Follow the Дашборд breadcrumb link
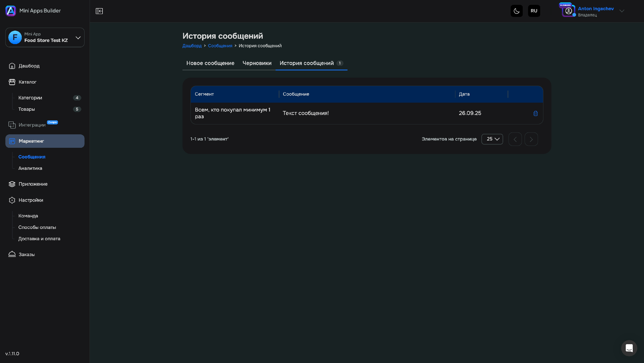The image size is (644, 363). click(x=192, y=46)
